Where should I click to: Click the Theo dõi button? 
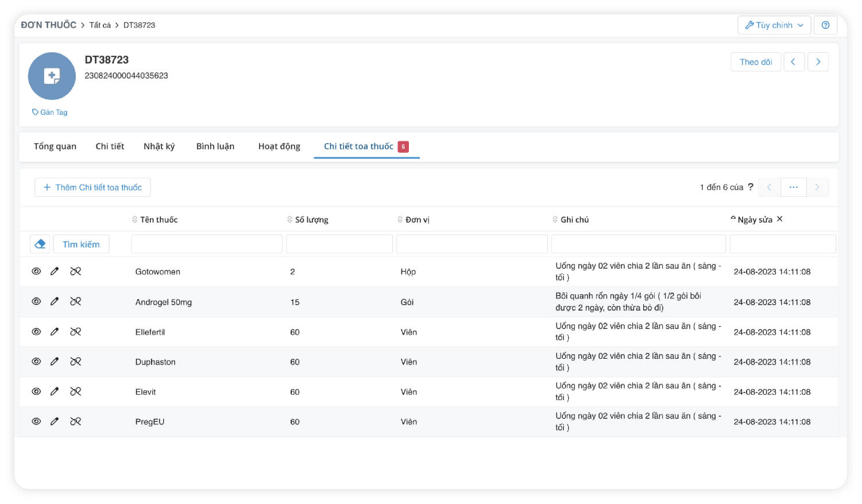756,62
